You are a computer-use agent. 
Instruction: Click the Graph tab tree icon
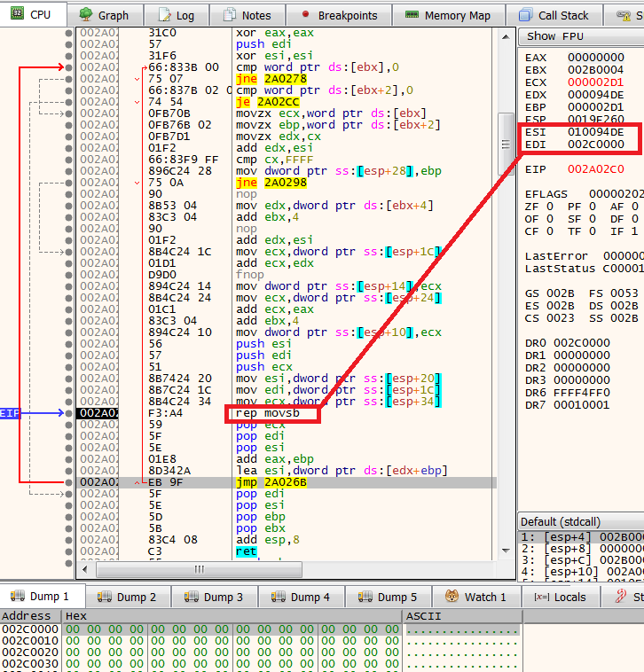[x=86, y=14]
